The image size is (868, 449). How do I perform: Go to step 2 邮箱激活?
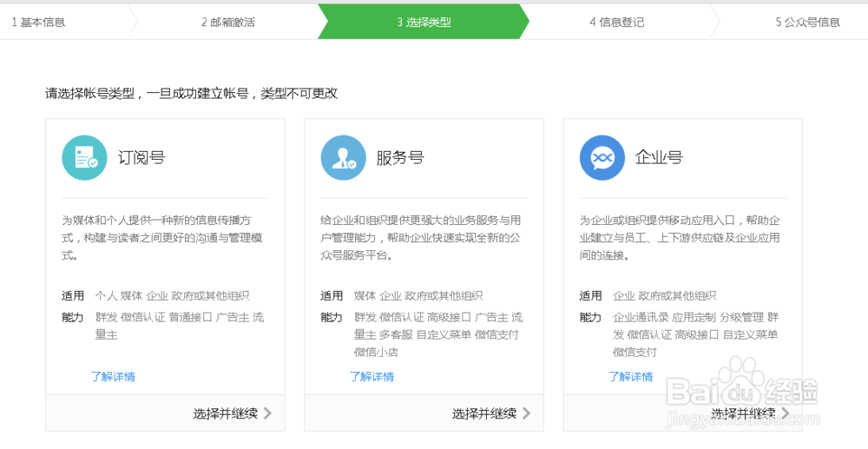pos(228,23)
